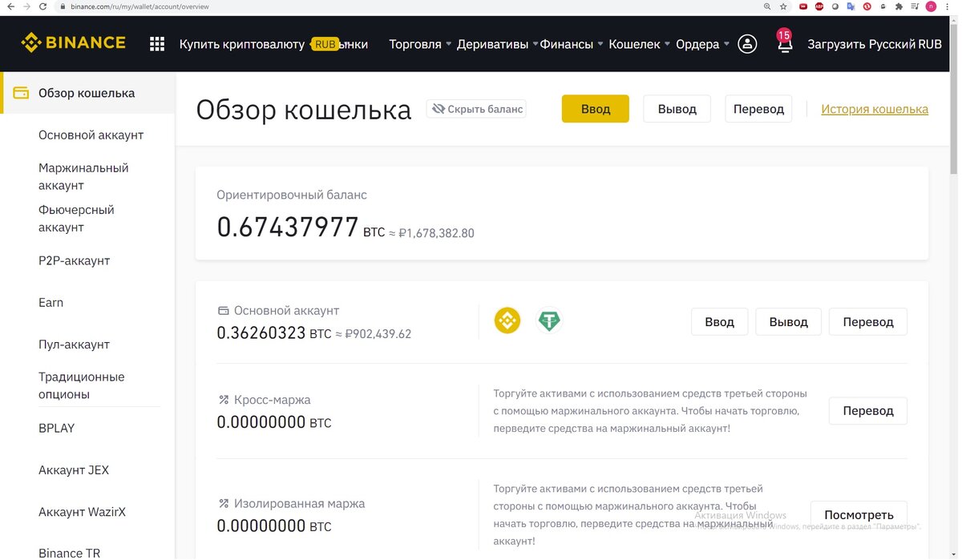Open История кошелька link

875,109
